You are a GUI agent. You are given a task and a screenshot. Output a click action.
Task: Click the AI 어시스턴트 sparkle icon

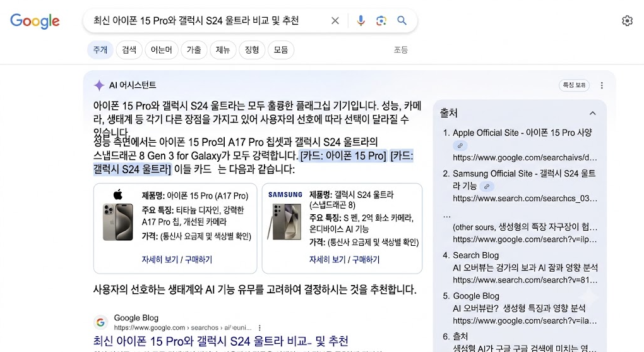tap(99, 85)
